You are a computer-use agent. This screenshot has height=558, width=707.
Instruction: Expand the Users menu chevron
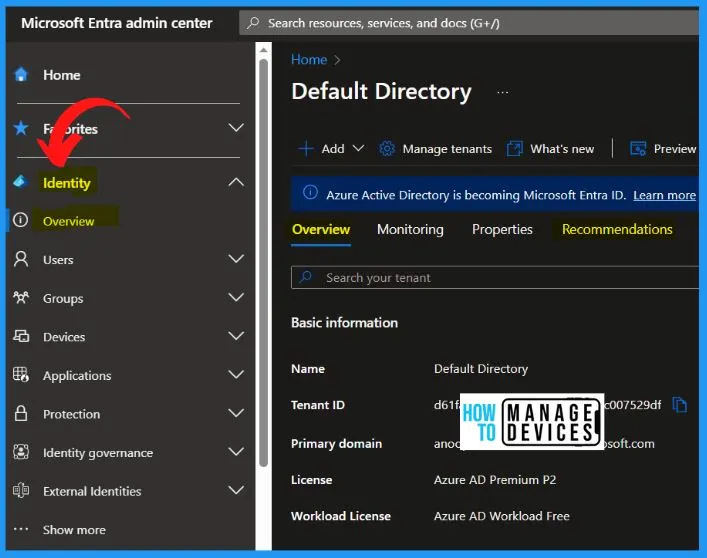[x=236, y=259]
